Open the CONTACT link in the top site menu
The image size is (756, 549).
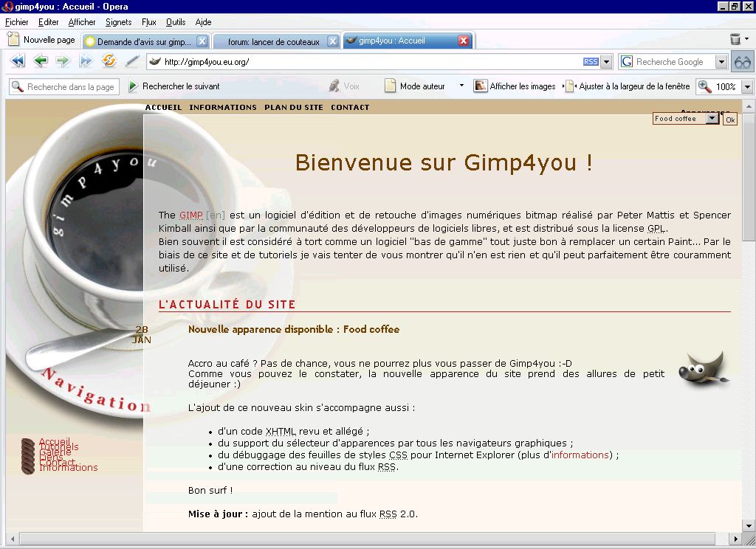(x=350, y=107)
